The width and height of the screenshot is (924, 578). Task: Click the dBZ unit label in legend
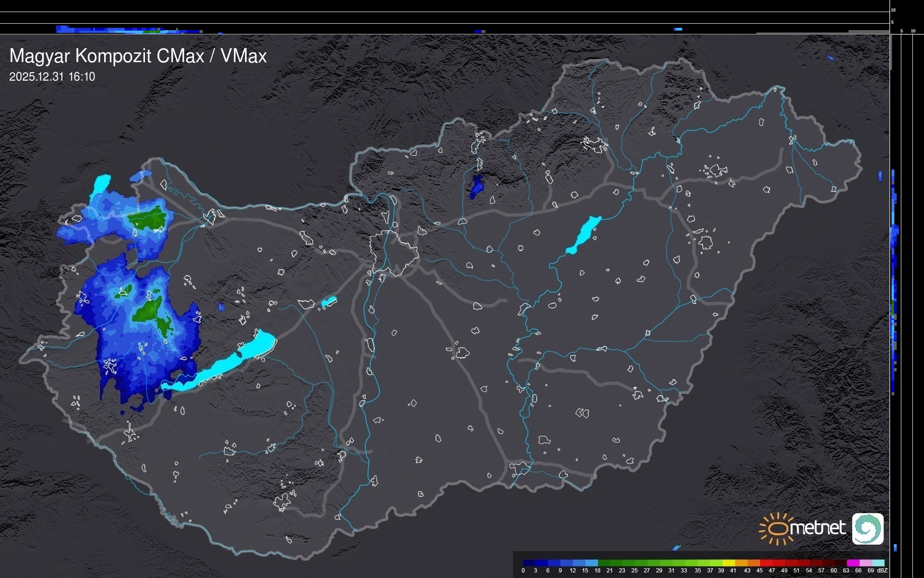(882, 571)
